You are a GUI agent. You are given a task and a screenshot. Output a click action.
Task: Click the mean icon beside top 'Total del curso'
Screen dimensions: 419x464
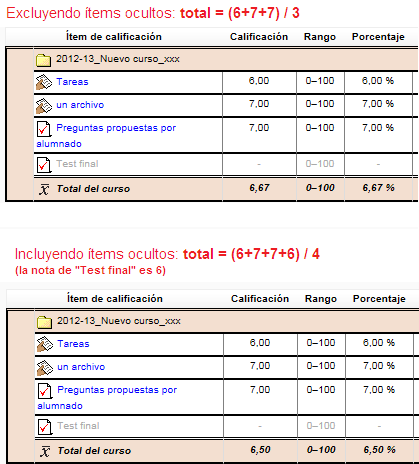click(x=44, y=189)
